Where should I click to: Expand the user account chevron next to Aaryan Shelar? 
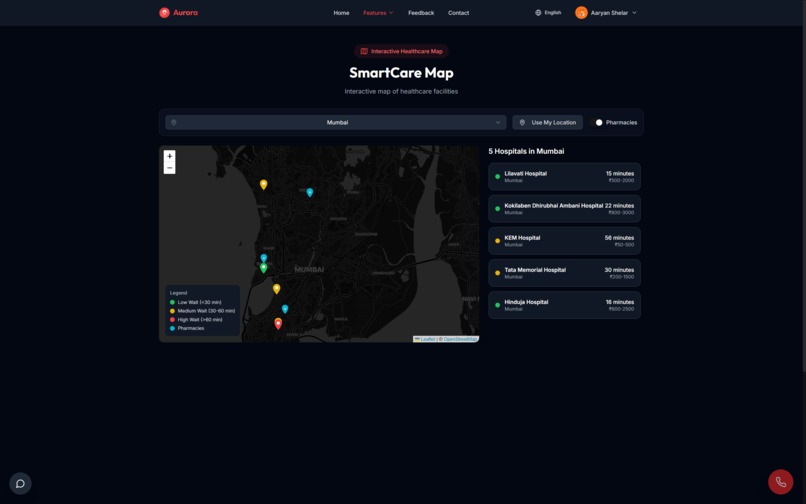coord(634,13)
